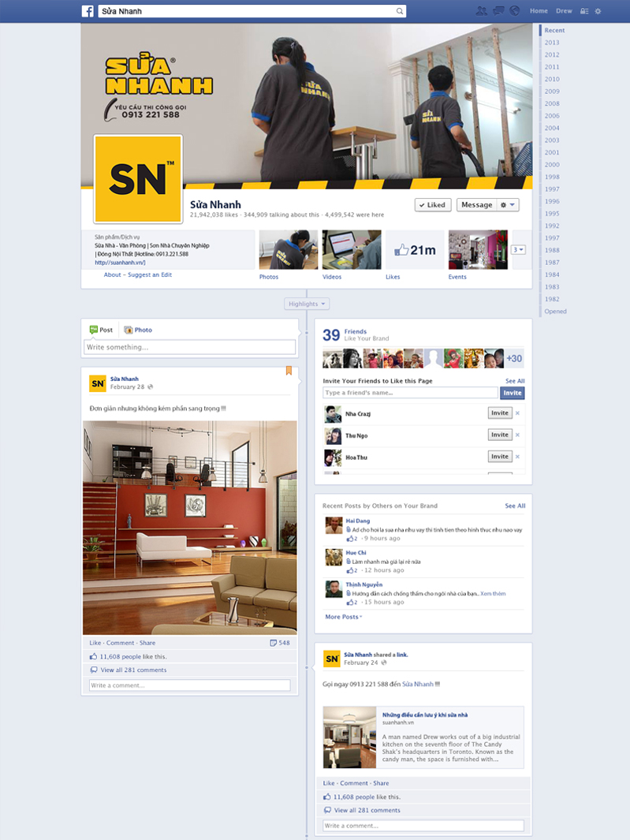Dismiss Thu Ngo invite suggestion

tap(517, 435)
